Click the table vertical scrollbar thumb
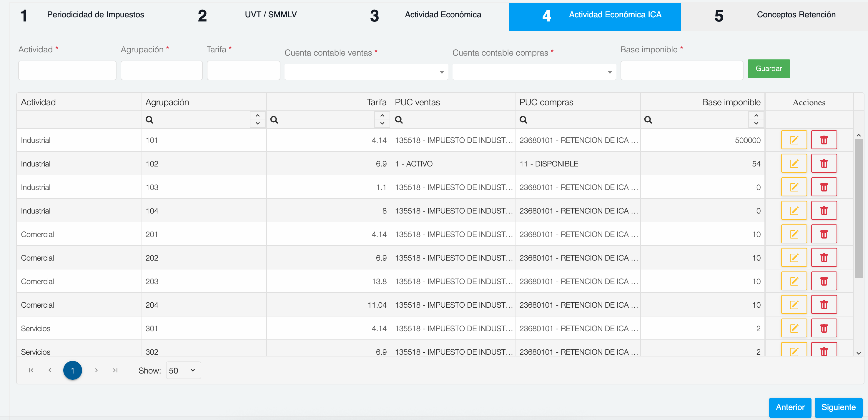The width and height of the screenshot is (868, 420). click(x=859, y=208)
